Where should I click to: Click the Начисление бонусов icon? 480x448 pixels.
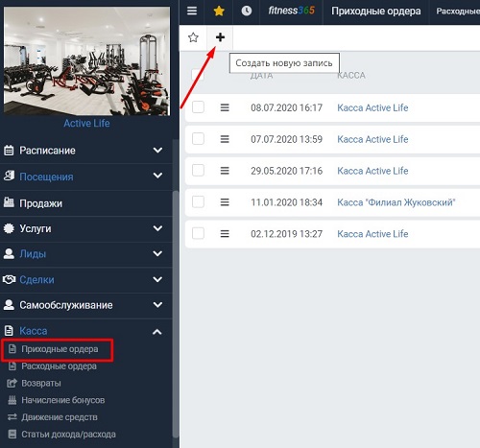coord(12,400)
